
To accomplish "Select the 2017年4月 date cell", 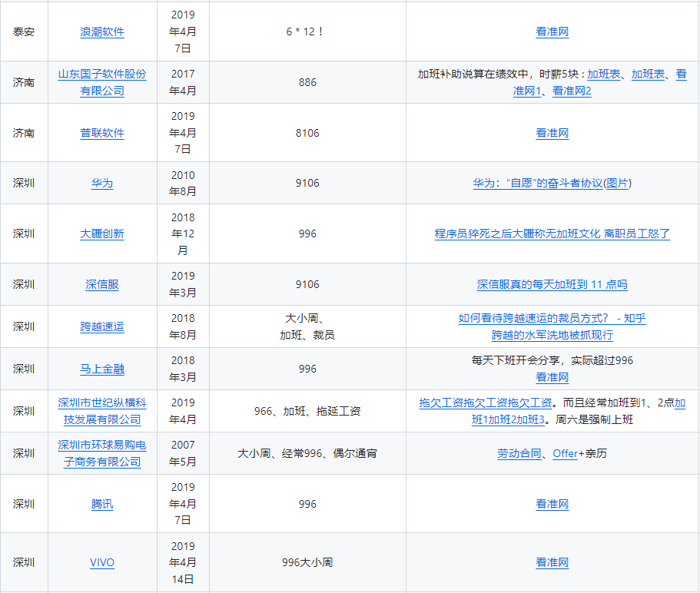I will (x=183, y=82).
